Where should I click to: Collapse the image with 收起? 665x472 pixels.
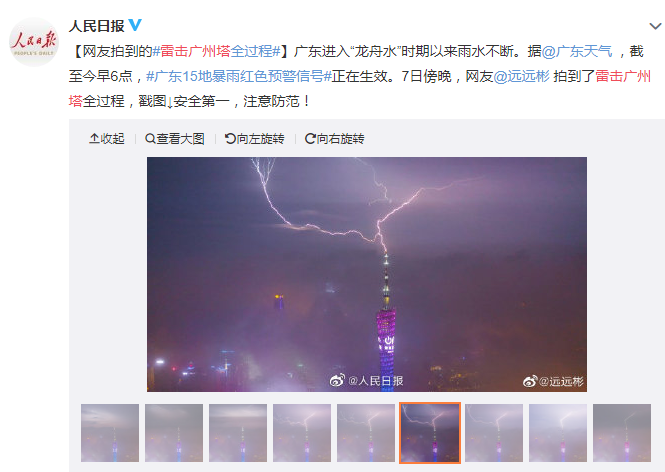pos(107,139)
